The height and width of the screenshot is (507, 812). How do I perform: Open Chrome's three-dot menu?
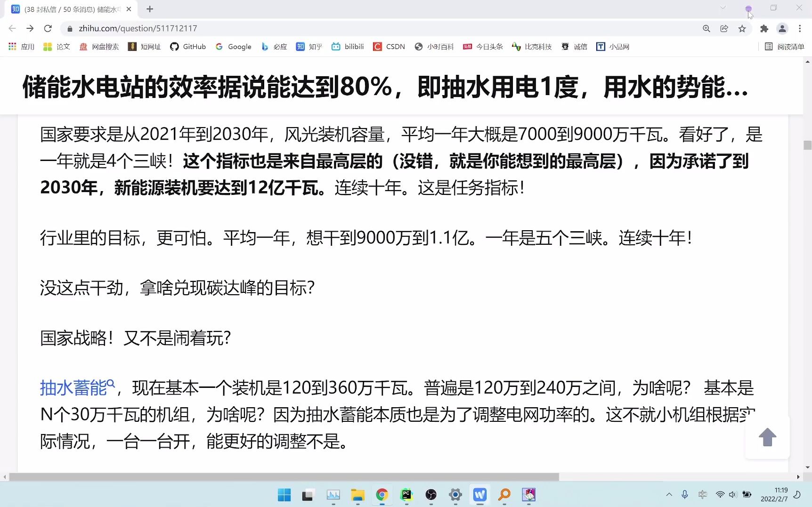point(800,29)
